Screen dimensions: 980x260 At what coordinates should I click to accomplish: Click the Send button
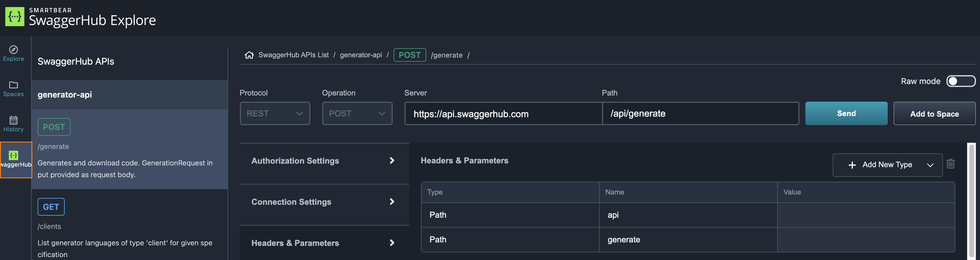(846, 113)
